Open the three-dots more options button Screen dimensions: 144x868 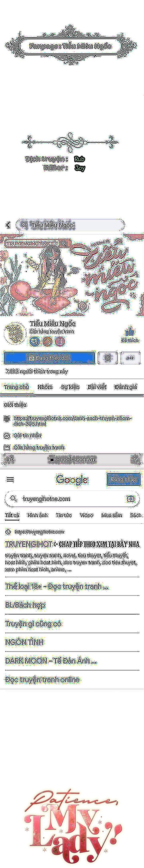point(130,358)
